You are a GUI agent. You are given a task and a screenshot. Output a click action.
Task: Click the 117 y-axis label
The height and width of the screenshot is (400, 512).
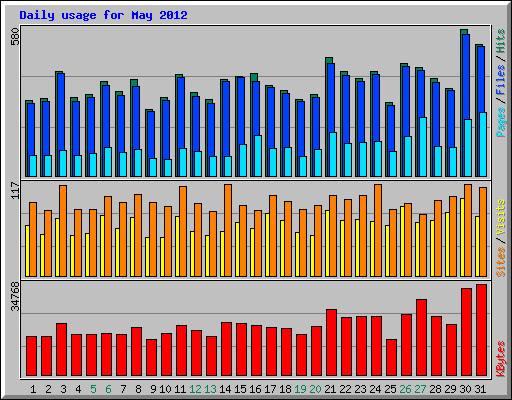[15, 190]
